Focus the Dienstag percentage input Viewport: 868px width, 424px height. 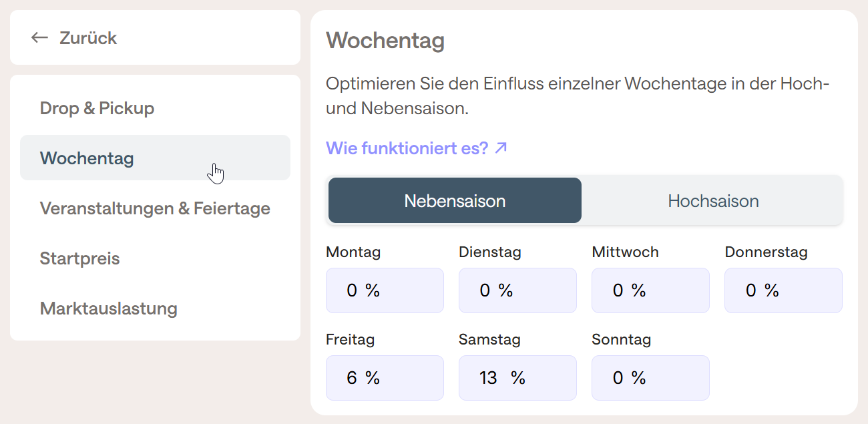click(x=517, y=290)
